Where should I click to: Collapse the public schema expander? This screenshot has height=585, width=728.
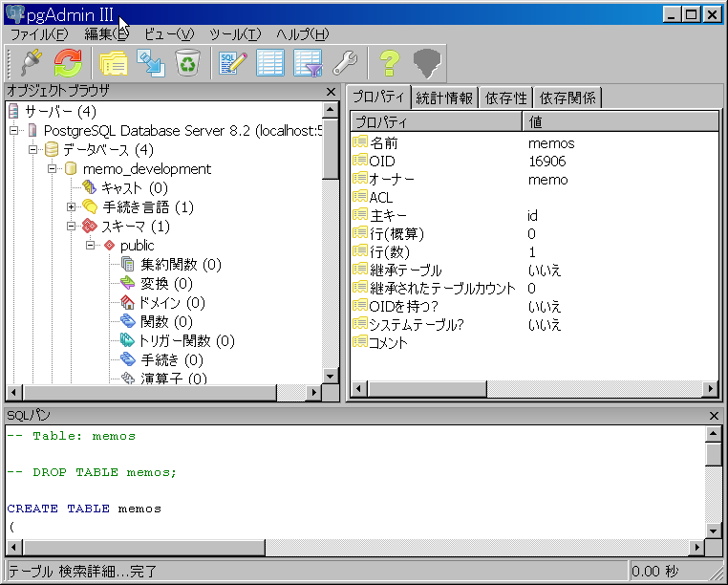tap(90, 245)
